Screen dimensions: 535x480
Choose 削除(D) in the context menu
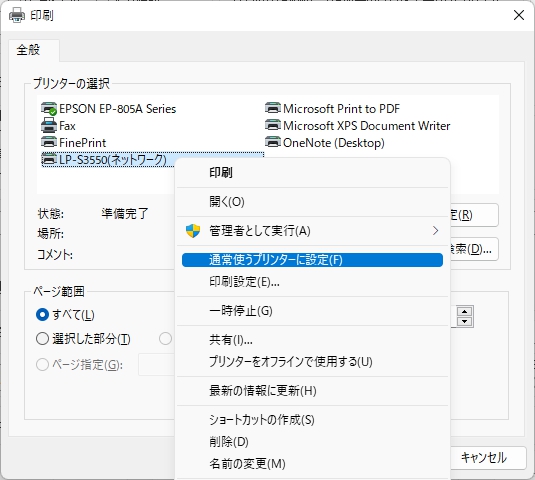312,442
